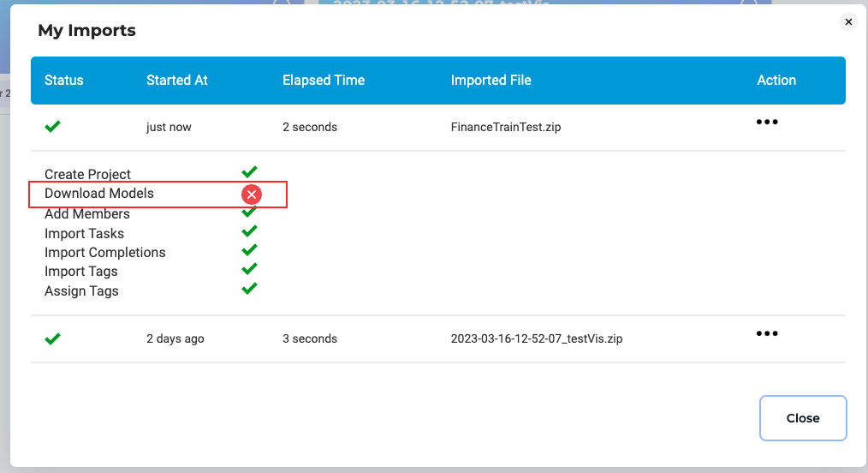868x473 pixels.
Task: Click the 2023-03-16-12-52-07_testVis.zip file name
Action: click(x=536, y=338)
